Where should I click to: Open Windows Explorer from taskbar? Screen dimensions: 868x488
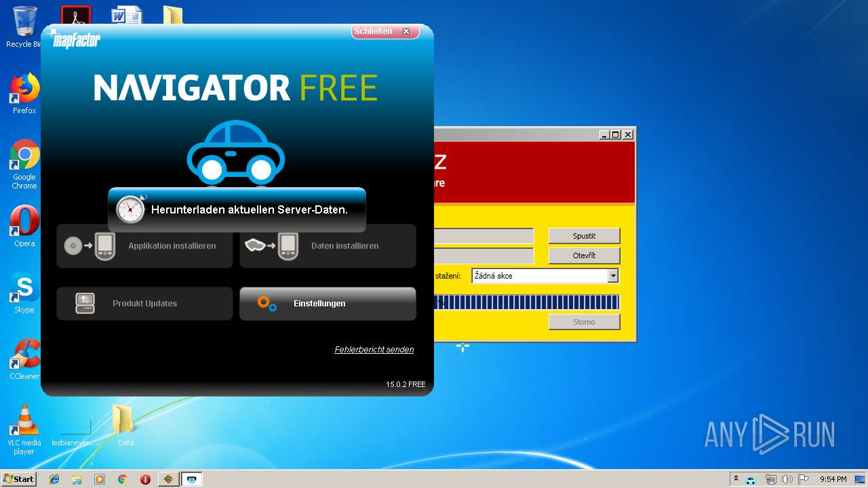(77, 479)
